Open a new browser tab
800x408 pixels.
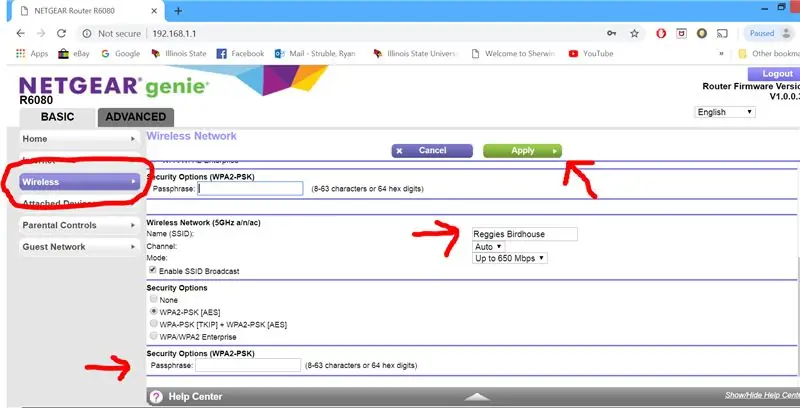point(178,11)
